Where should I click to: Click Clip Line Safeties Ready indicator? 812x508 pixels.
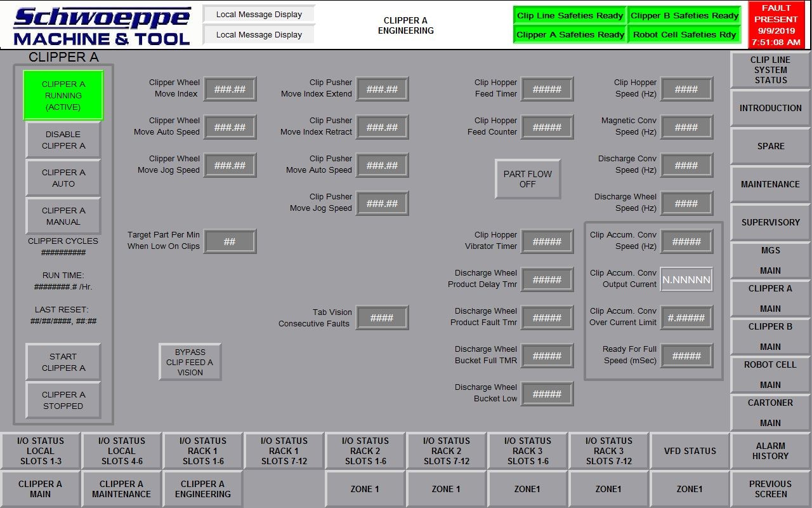tap(570, 16)
